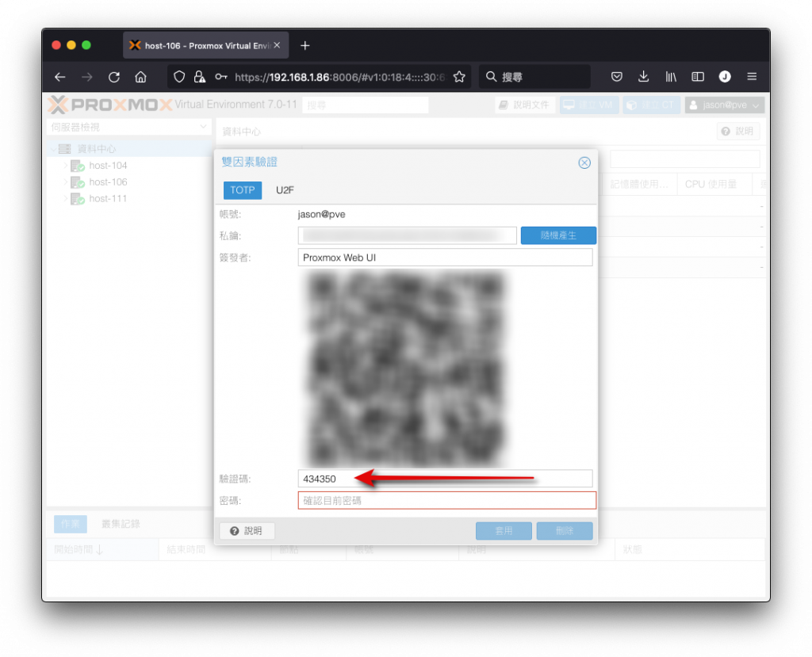This screenshot has height=657, width=812.
Task: Collapse the datacenter tree node arrow
Action: (x=53, y=149)
